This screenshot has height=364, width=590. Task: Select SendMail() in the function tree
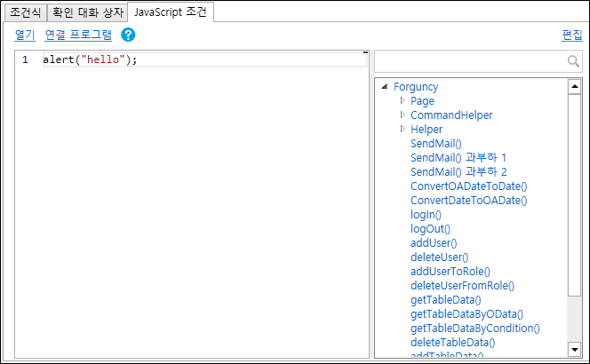pos(435,144)
